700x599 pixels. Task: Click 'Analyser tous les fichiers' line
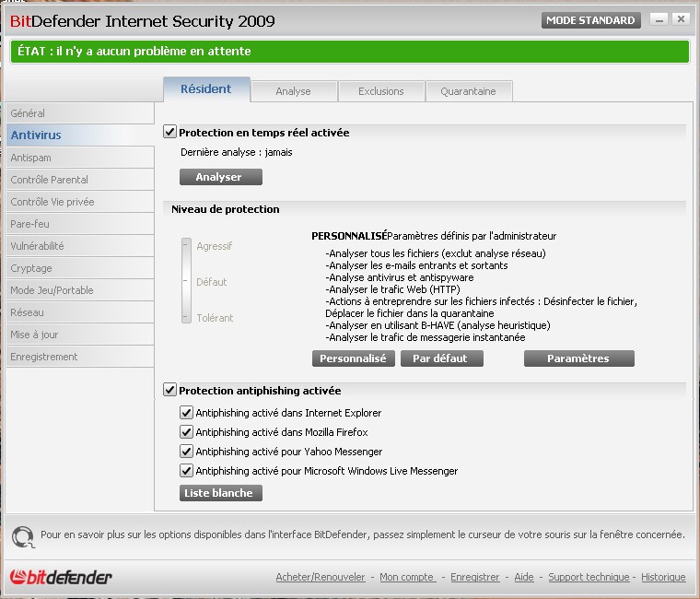pyautogui.click(x=436, y=253)
